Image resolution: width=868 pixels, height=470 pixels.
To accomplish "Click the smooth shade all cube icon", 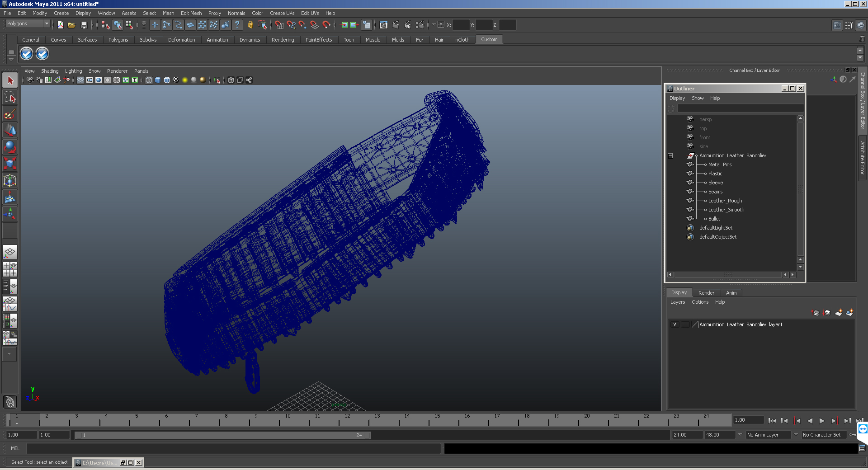I will 158,80.
